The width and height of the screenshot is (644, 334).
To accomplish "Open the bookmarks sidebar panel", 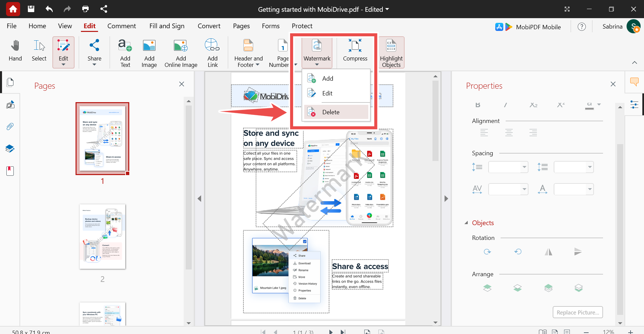I will coord(10,171).
